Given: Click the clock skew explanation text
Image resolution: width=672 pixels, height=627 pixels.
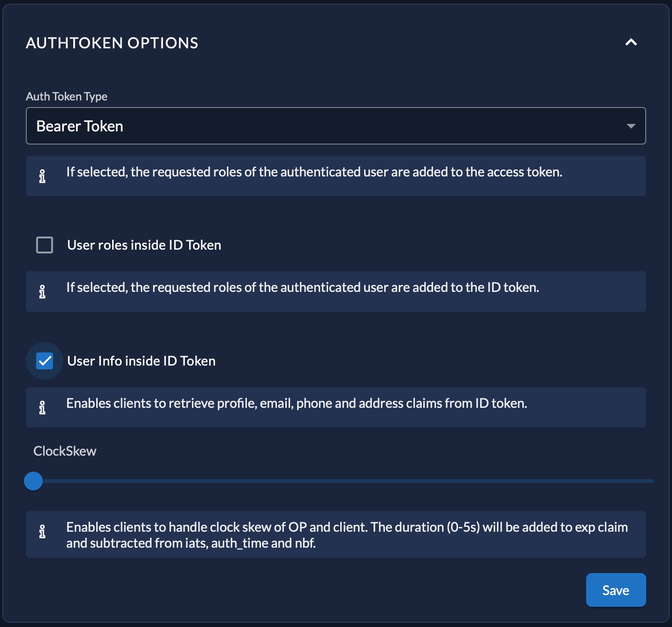Looking at the screenshot, I should point(346,535).
